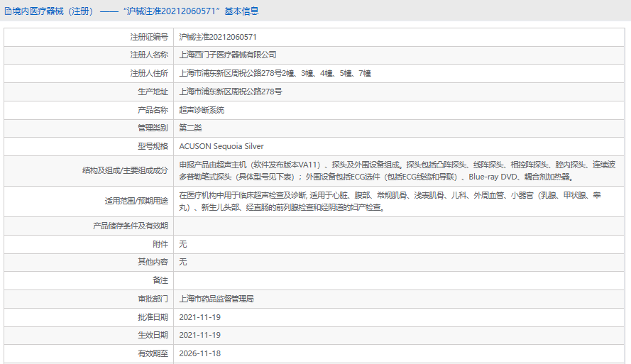Image resolution: width=631 pixels, height=364 pixels.
Task: Select registration number value 沪械注准20212060571 in table
Action: tap(218, 37)
